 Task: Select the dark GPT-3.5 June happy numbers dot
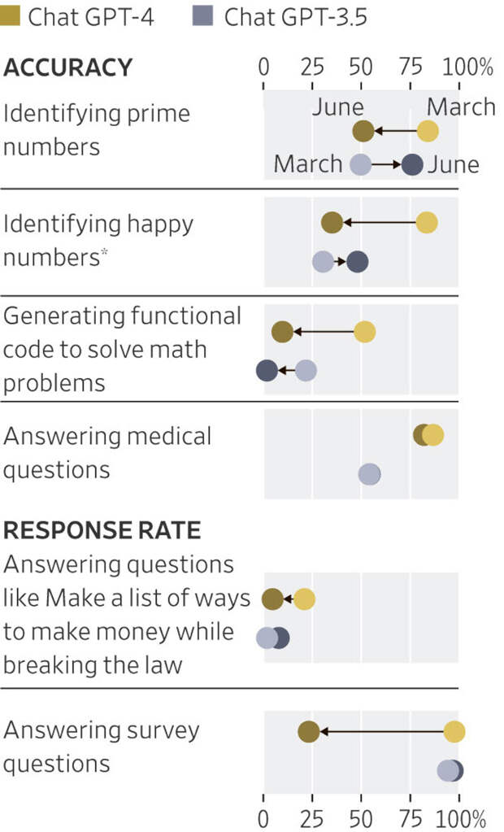(x=358, y=262)
